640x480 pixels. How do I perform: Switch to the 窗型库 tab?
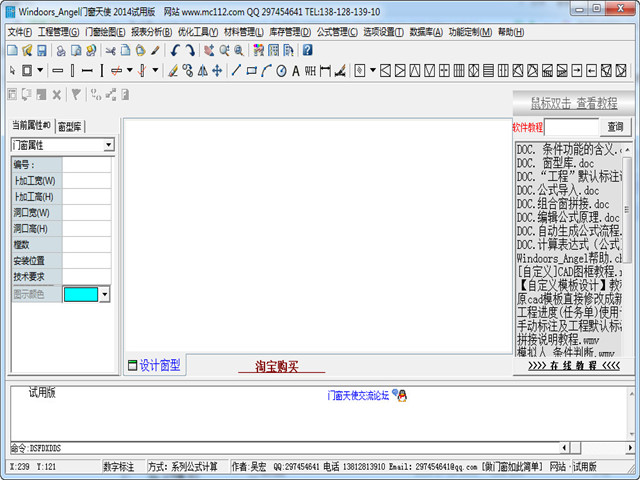[70, 127]
